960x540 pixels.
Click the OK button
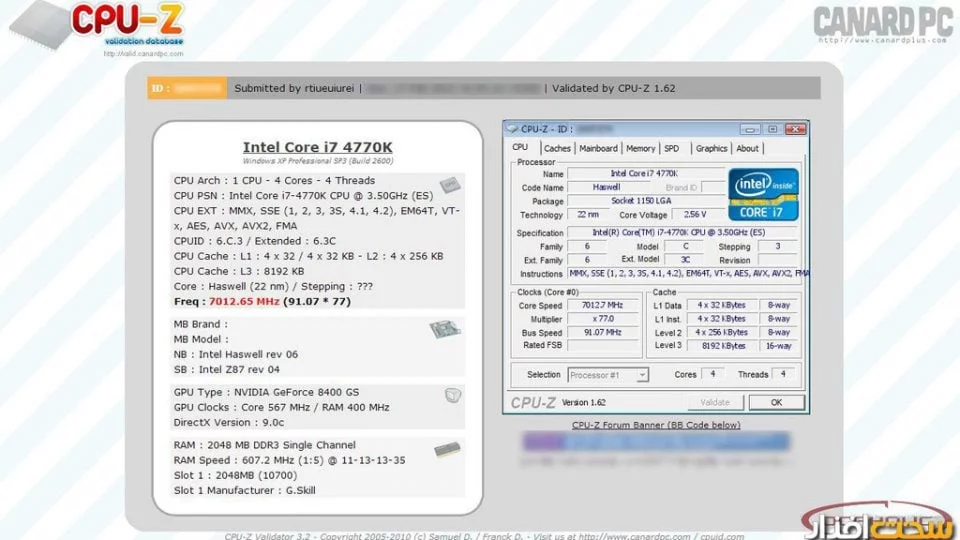[x=776, y=402]
